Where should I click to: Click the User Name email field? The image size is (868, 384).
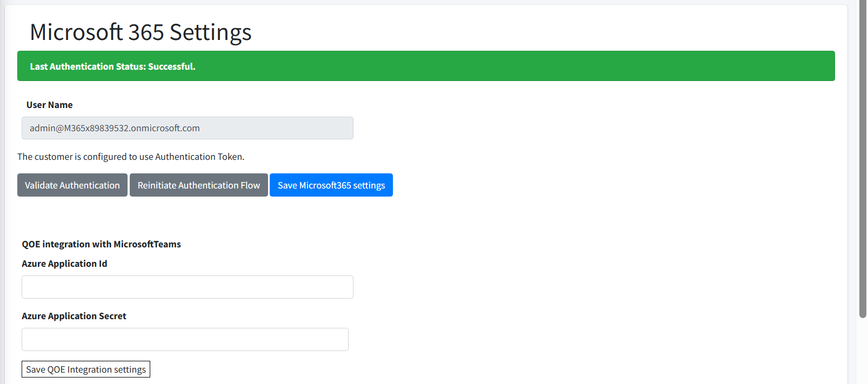187,128
